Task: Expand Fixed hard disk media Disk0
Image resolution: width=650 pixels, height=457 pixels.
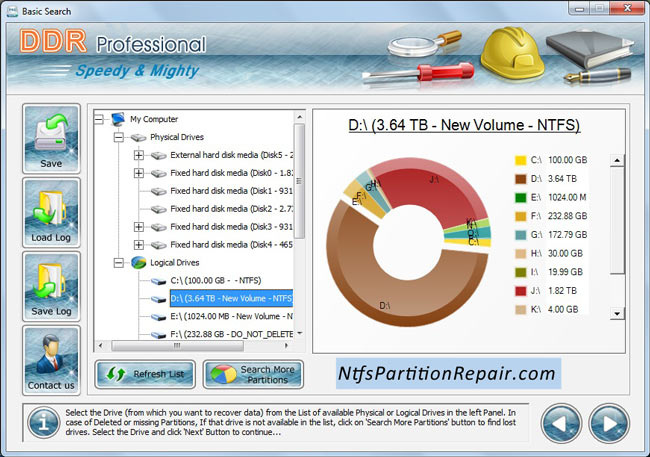Action: pyautogui.click(x=139, y=173)
